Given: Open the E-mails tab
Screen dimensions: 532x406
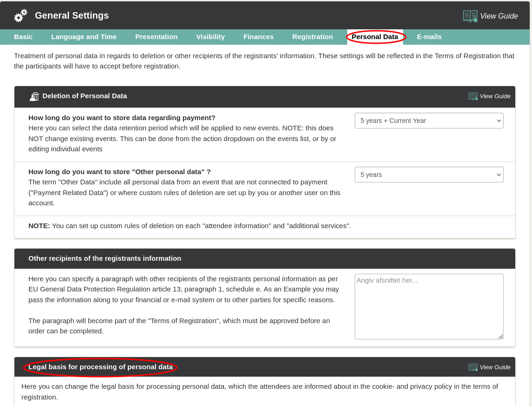Looking at the screenshot, I should (x=429, y=37).
